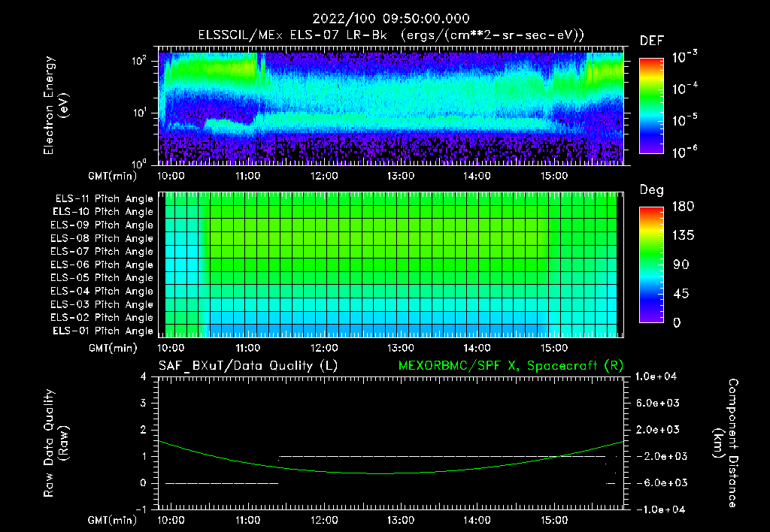The width and height of the screenshot is (770, 532).
Task: Click the plot timestamp title 2022/100 09:50:00.000
Action: 391,19
